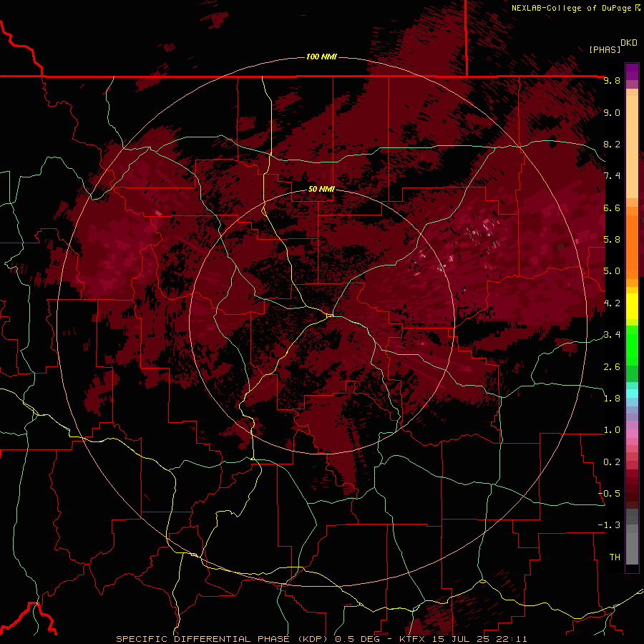Click the 5.0 value on color scale
This screenshot has width=644, height=644.
pyautogui.click(x=612, y=271)
